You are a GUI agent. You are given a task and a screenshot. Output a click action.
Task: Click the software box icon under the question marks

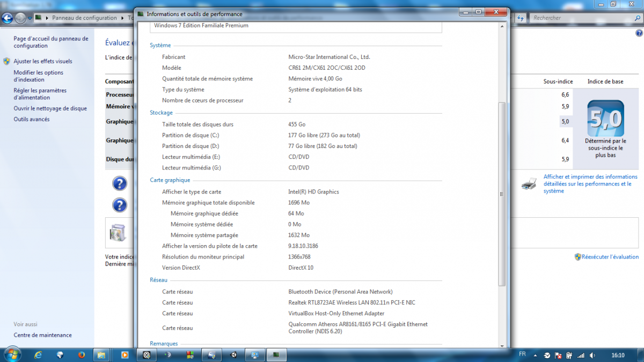[x=117, y=233]
